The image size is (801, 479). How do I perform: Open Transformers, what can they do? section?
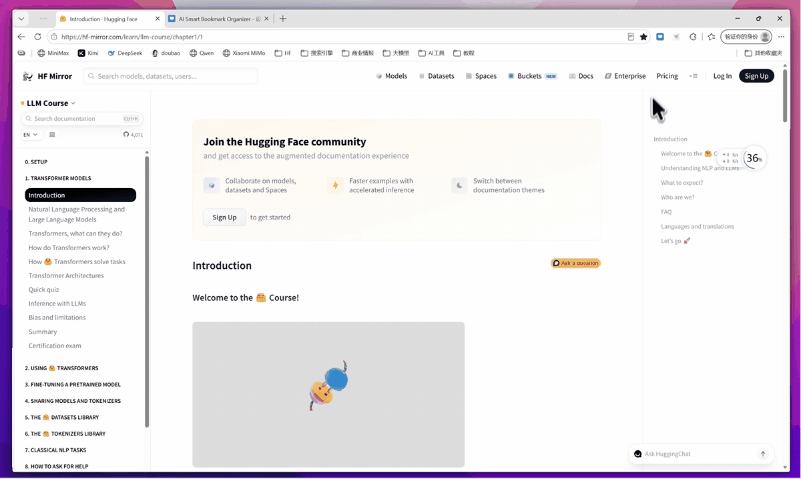coord(75,233)
